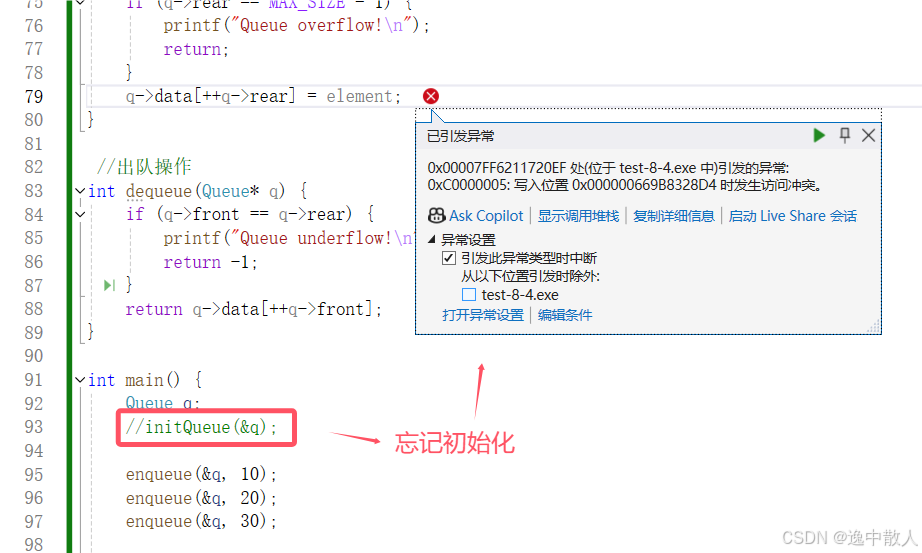Viewport: 922px width, 553px height.
Task: Click enqueue(&q, 10); code line
Action: tap(201, 474)
